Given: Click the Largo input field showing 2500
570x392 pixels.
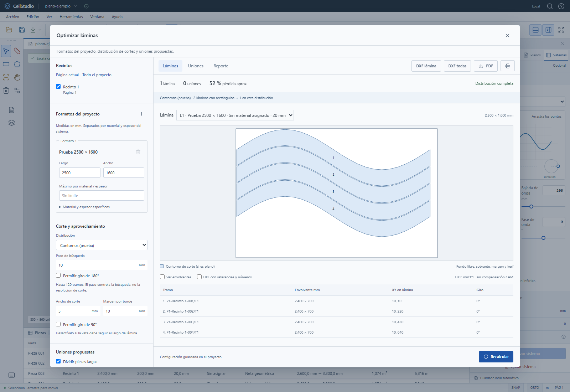Looking at the screenshot, I should pyautogui.click(x=79, y=173).
